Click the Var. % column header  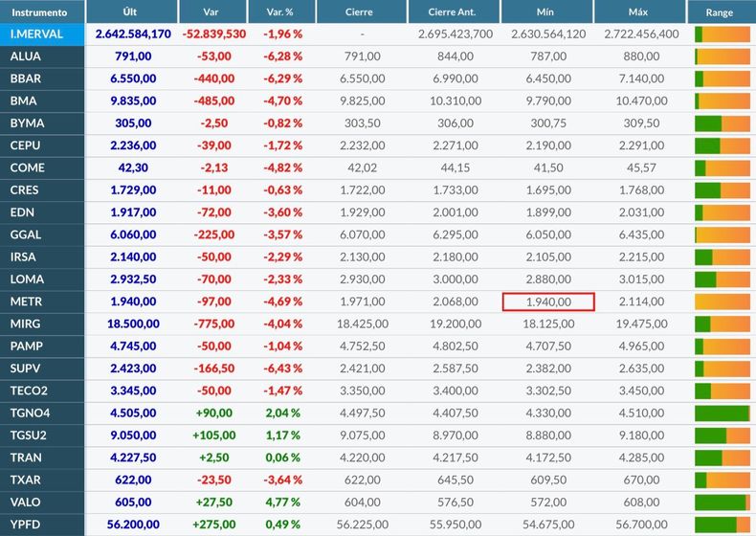(281, 12)
